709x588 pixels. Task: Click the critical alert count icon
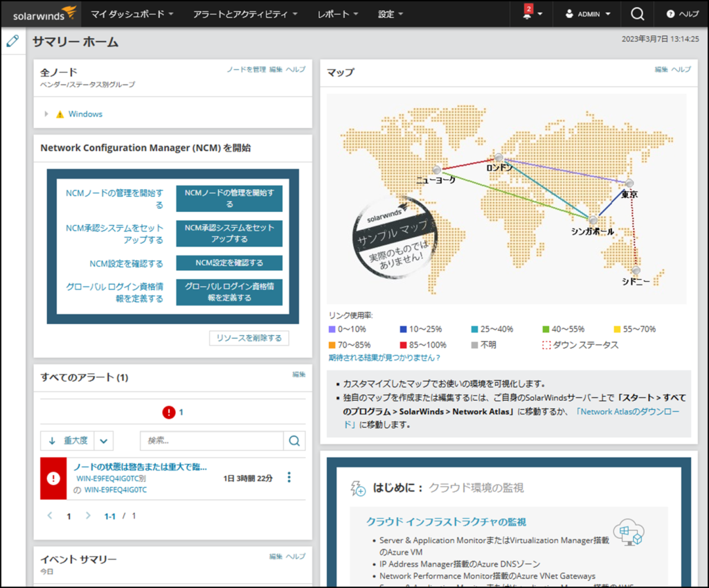[169, 412]
